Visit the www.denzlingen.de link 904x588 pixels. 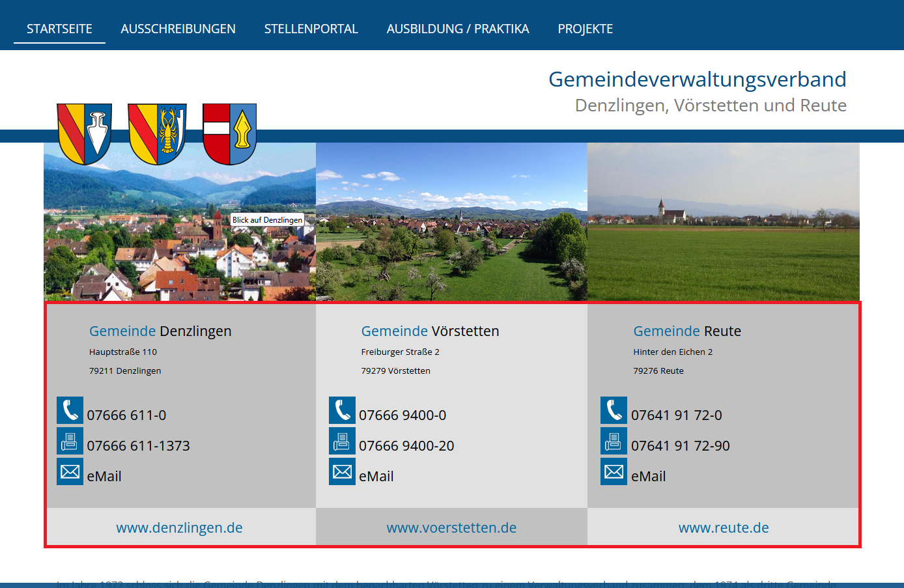[x=179, y=527]
